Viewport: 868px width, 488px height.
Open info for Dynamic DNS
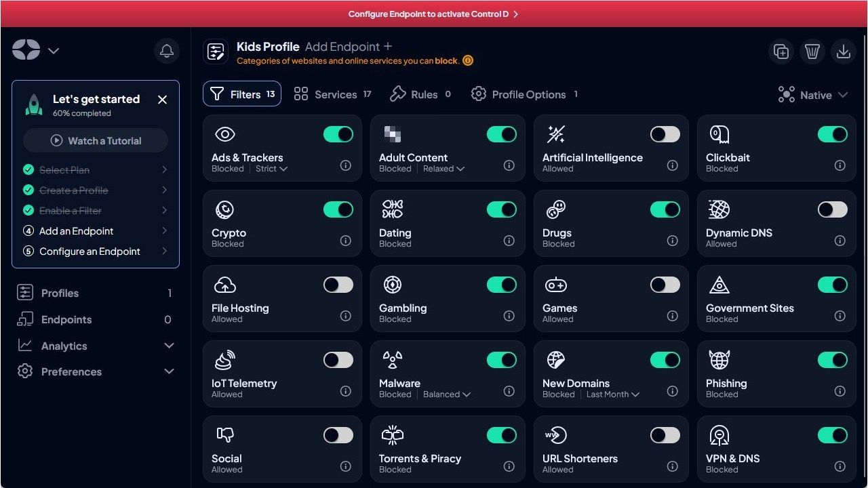pos(840,241)
